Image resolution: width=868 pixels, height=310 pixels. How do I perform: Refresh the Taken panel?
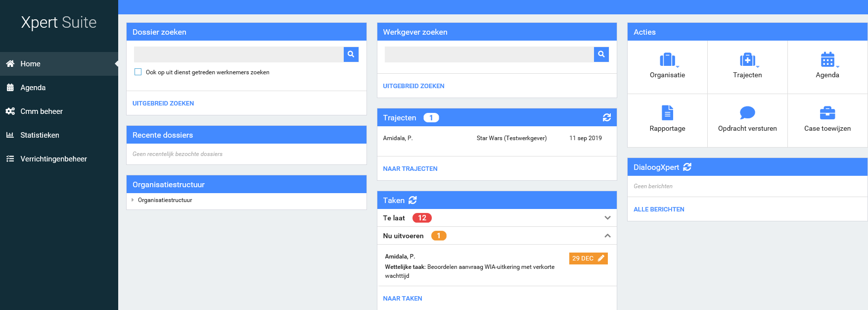tap(412, 200)
